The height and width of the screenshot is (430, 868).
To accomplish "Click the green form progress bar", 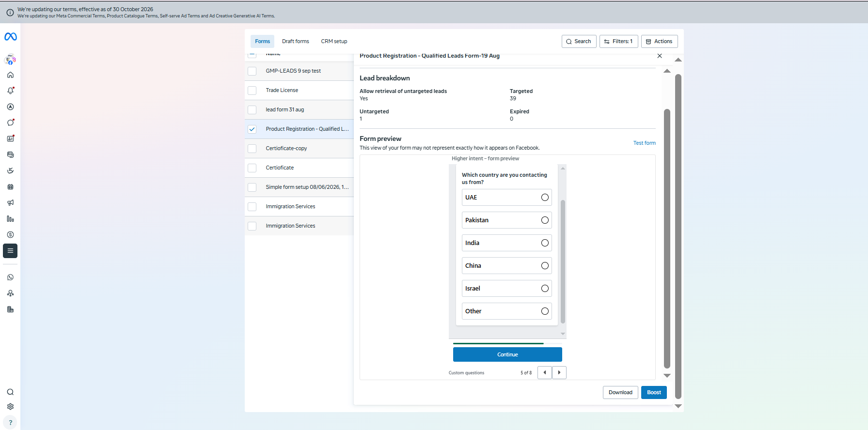I will [x=498, y=343].
